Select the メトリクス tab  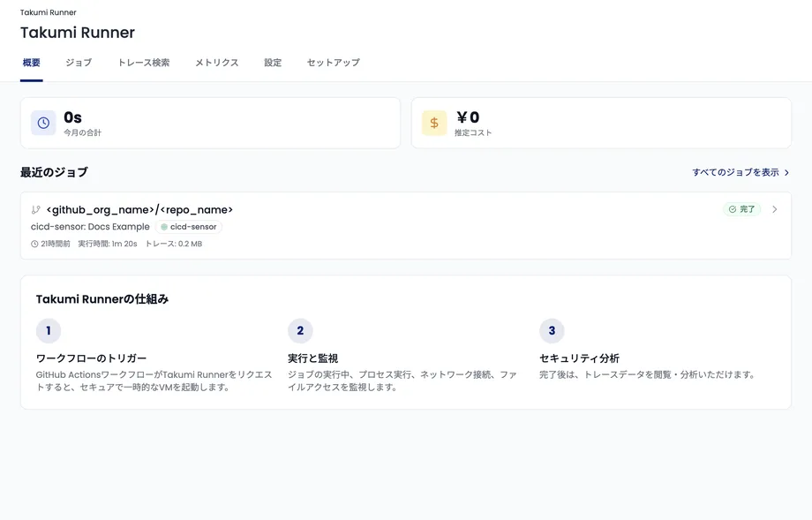(x=217, y=63)
